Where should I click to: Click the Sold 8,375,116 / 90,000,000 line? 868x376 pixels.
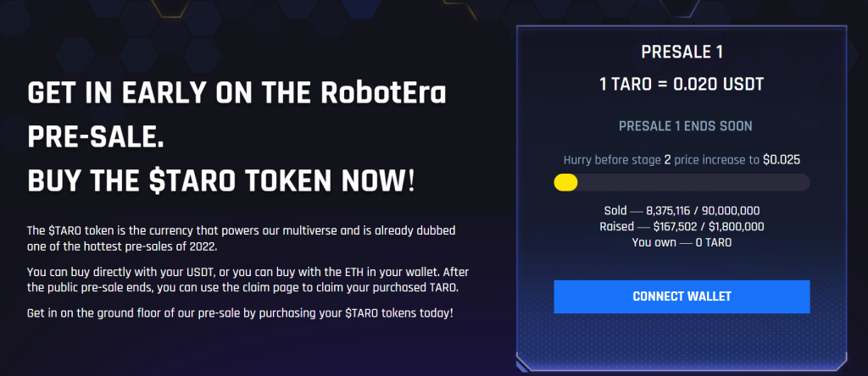click(x=682, y=211)
